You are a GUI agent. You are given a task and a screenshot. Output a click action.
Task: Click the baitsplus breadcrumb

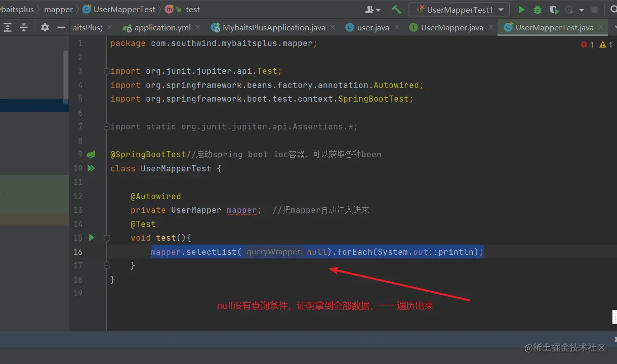[x=17, y=10]
